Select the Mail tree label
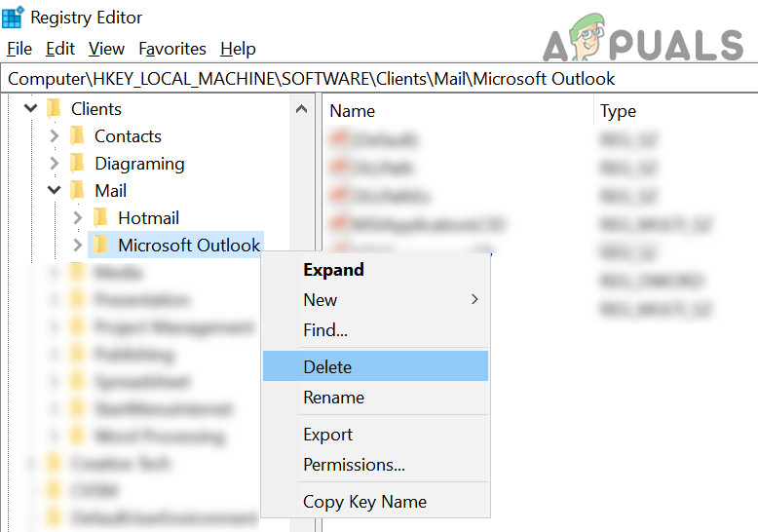 [x=111, y=191]
